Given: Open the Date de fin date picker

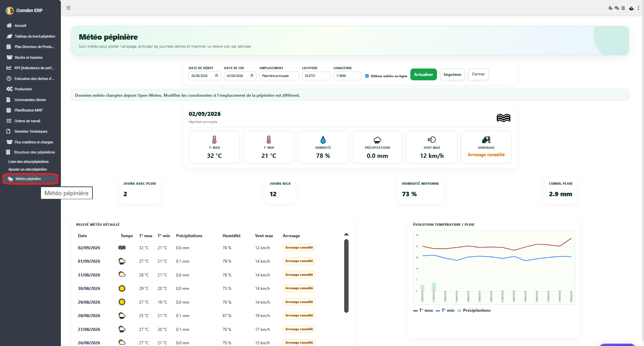Looking at the screenshot, I should click(x=252, y=76).
